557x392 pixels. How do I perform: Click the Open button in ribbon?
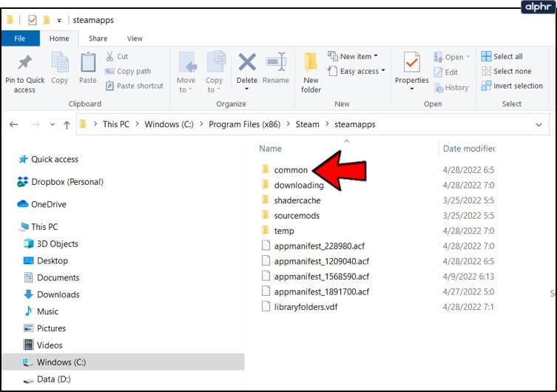point(452,57)
